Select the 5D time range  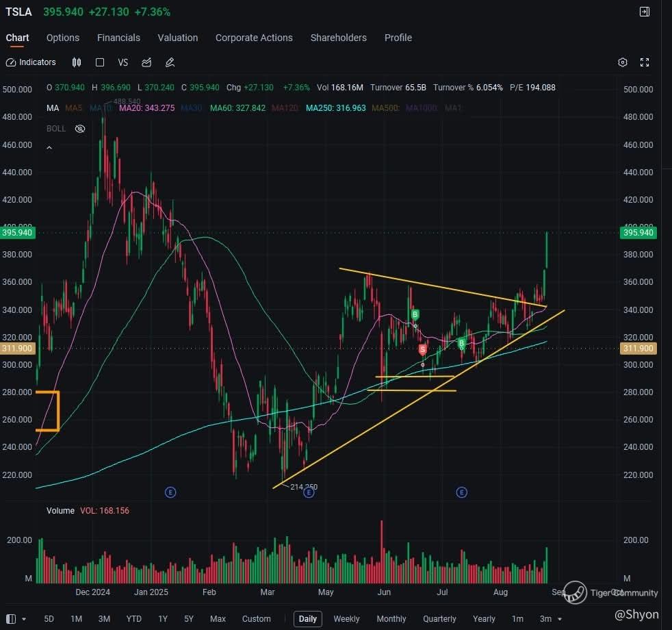tap(49, 619)
